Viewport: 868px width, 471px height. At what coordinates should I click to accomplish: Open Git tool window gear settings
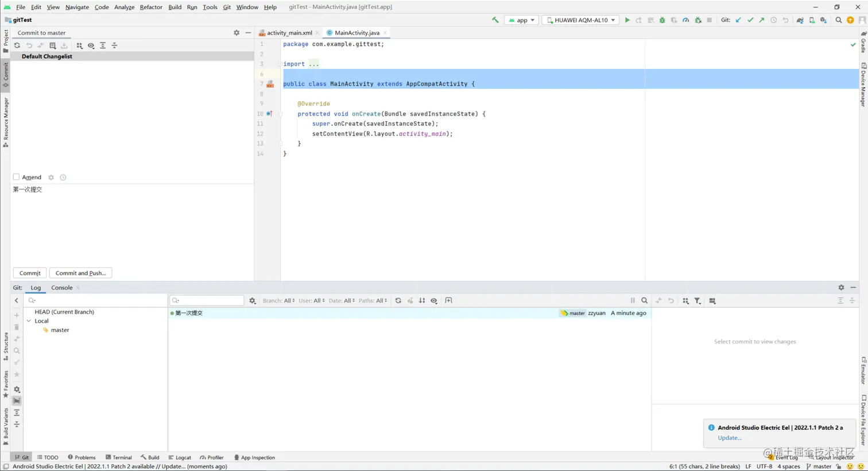tap(841, 288)
